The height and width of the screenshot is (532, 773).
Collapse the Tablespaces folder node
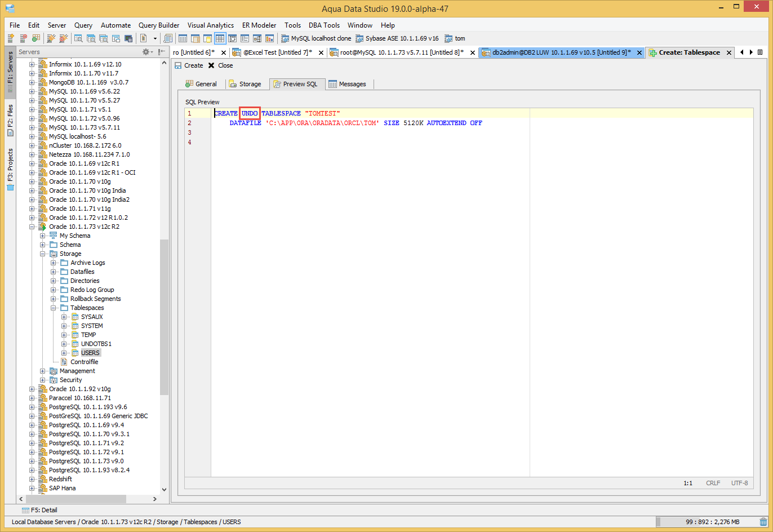(54, 308)
